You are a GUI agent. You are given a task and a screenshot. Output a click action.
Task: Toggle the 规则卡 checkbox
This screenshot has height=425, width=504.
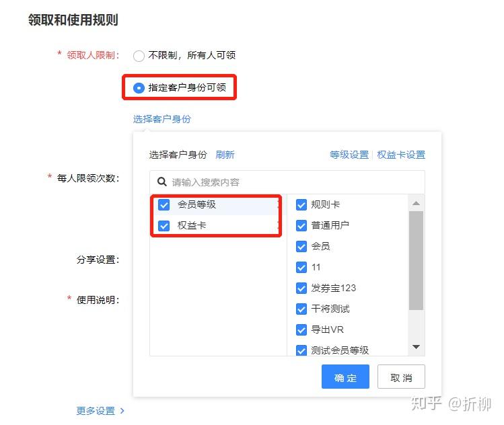tap(301, 204)
